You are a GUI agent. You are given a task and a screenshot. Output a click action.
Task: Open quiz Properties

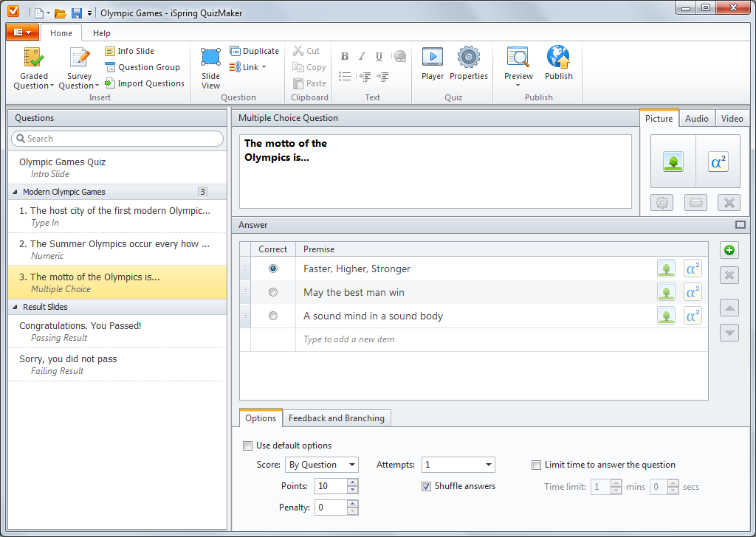pyautogui.click(x=469, y=63)
